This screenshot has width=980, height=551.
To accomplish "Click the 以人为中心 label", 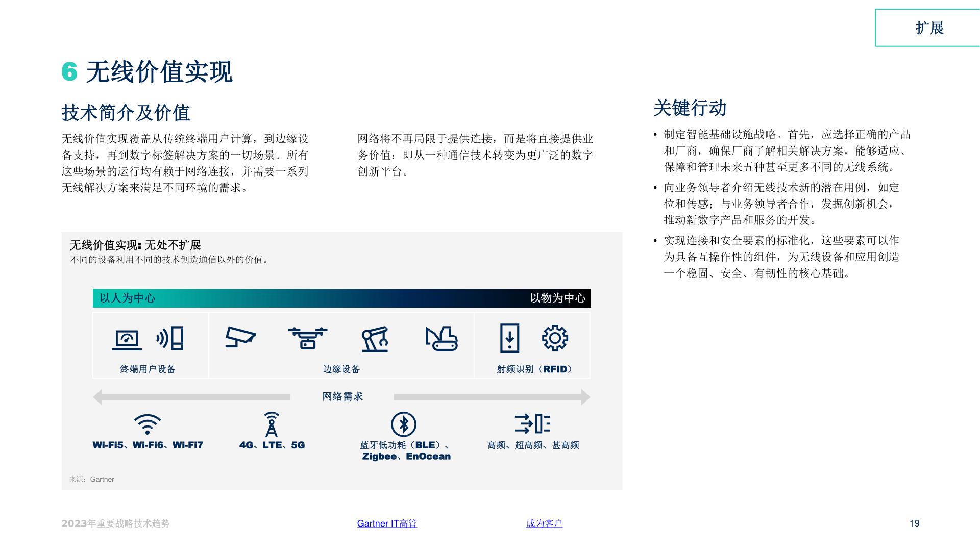I will tap(127, 298).
